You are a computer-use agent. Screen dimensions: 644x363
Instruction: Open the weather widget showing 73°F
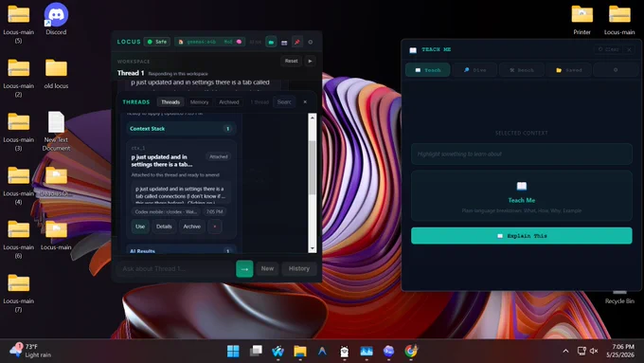pyautogui.click(x=30, y=351)
